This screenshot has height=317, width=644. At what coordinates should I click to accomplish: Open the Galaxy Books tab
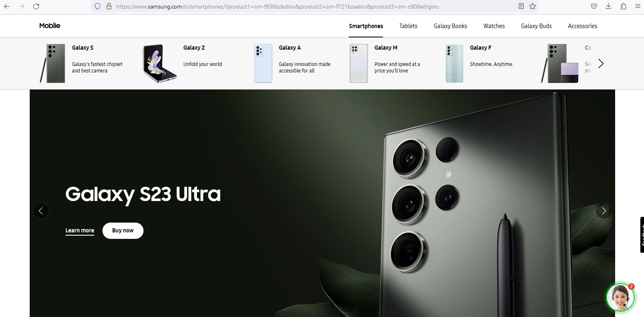[450, 26]
